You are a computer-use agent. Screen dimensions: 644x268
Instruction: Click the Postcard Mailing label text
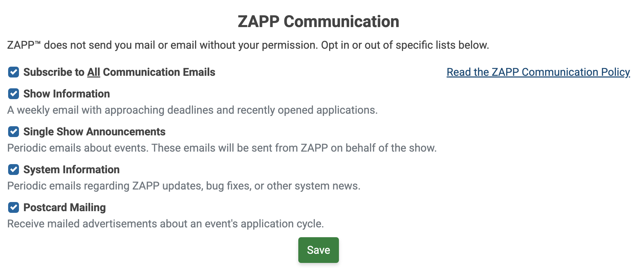(64, 207)
